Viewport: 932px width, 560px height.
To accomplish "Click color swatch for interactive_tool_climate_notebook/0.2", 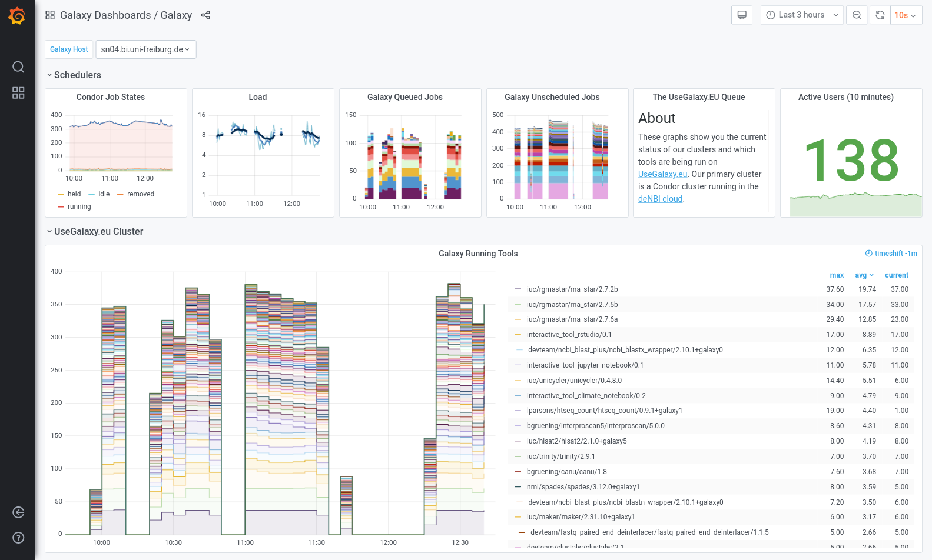I will [518, 396].
